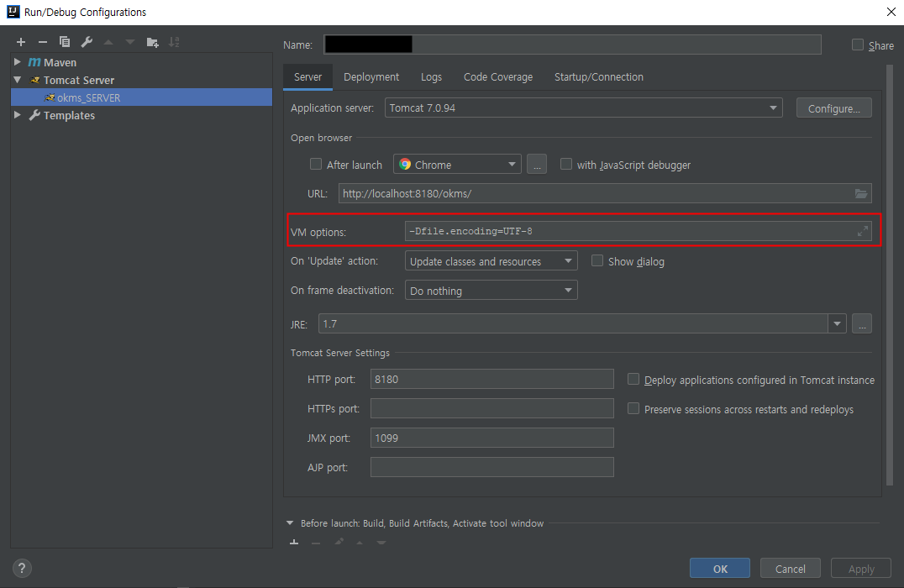Close the Run/Debug Configurations dialog
This screenshot has width=904, height=588.
[x=891, y=12]
